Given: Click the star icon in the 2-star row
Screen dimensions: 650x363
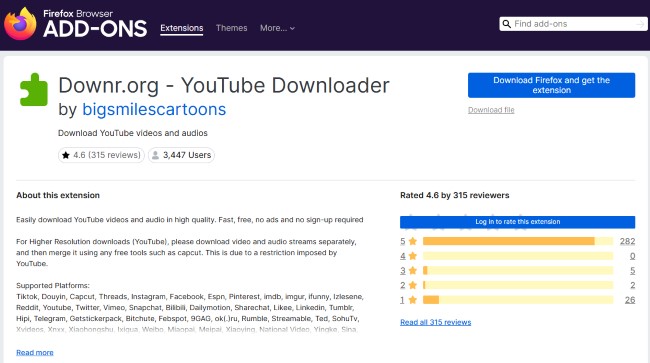Looking at the screenshot, I should [412, 285].
